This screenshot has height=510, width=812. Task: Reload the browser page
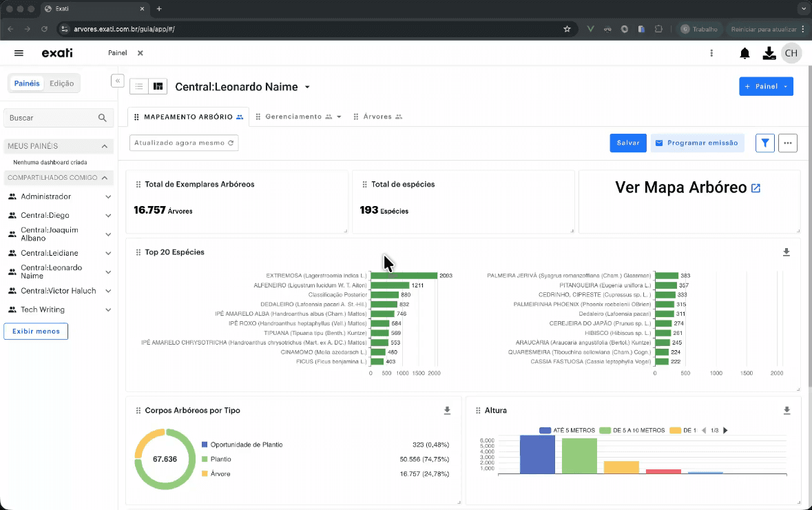[44, 29]
